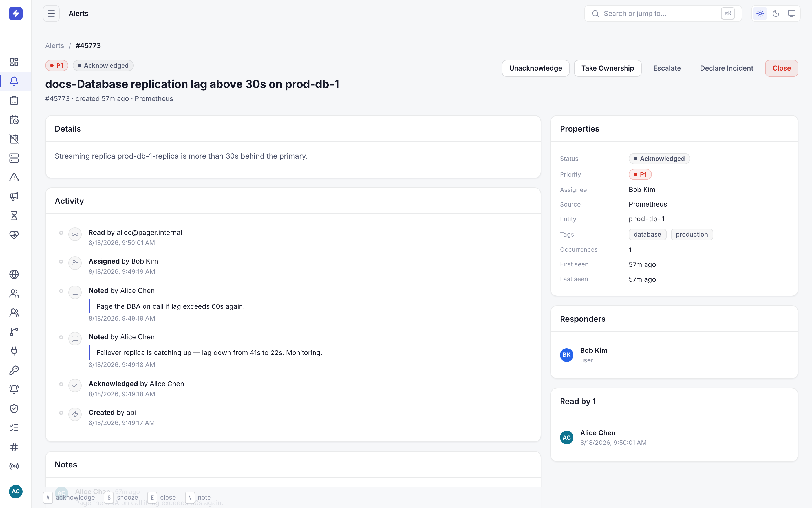Click the comment icon beside the Failover replica note

[x=75, y=339]
